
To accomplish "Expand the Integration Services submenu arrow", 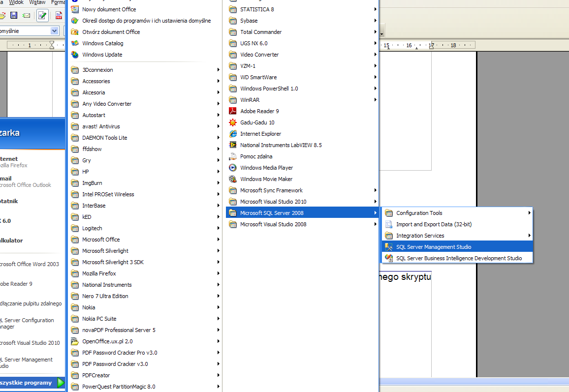I will click(x=530, y=236).
